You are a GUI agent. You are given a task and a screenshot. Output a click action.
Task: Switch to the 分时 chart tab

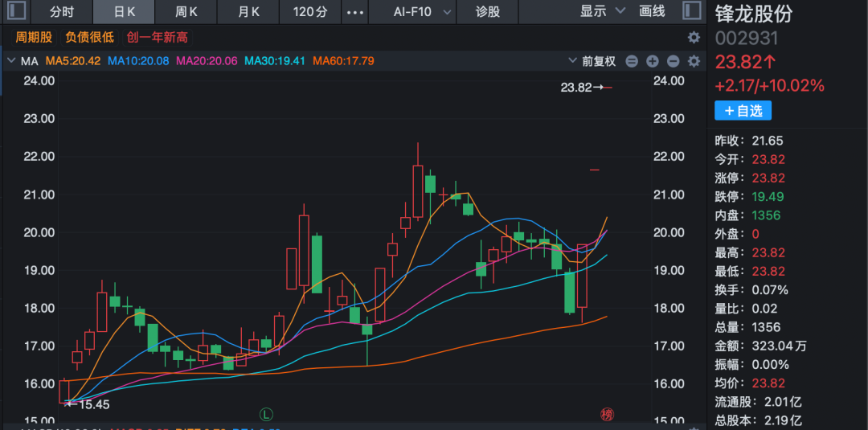62,11
